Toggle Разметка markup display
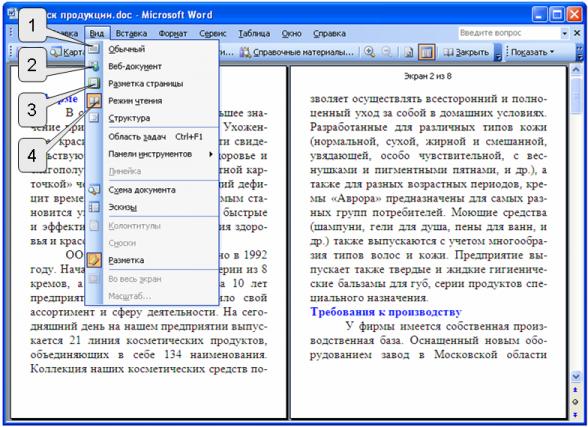The image size is (588, 427). [152, 260]
